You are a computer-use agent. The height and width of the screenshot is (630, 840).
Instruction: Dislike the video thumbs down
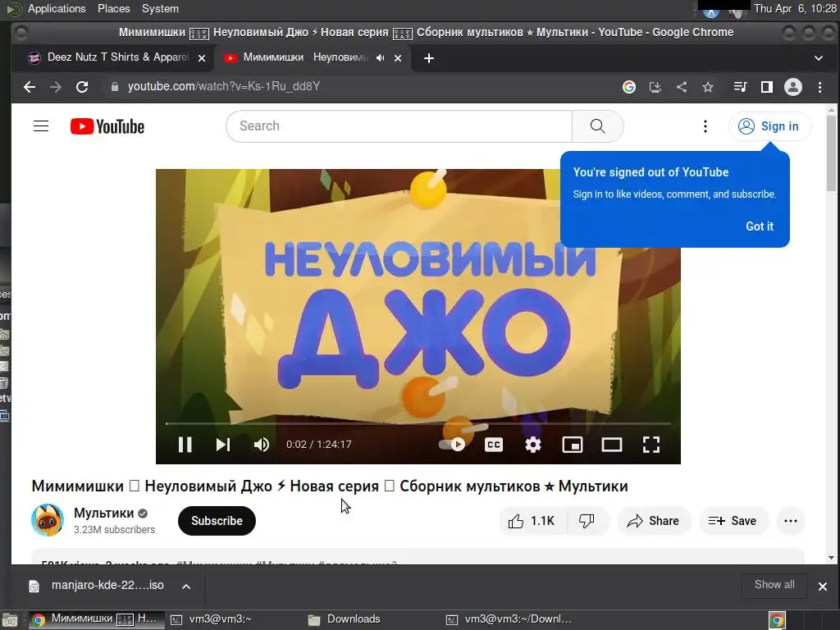pyautogui.click(x=587, y=521)
